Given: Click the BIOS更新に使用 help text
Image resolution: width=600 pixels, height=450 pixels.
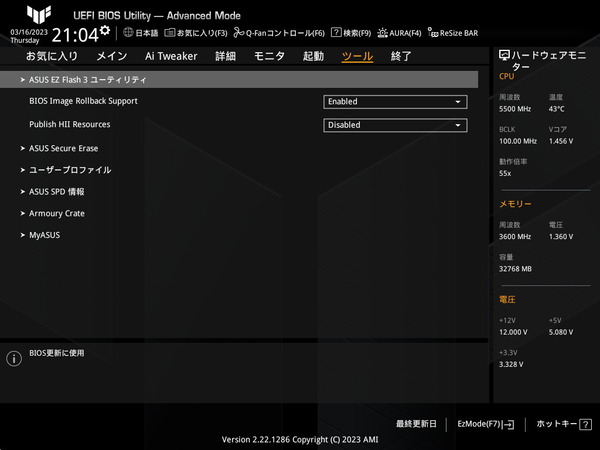Looking at the screenshot, I should [57, 353].
